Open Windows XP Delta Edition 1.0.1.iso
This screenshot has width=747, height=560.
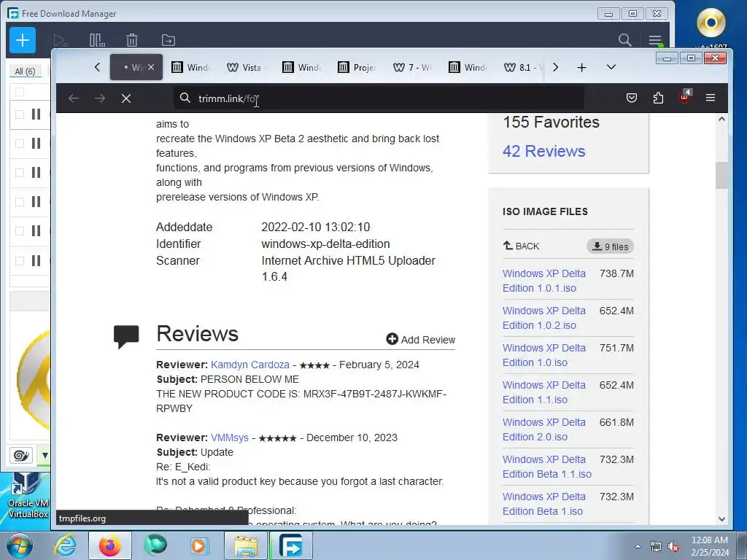click(x=543, y=281)
